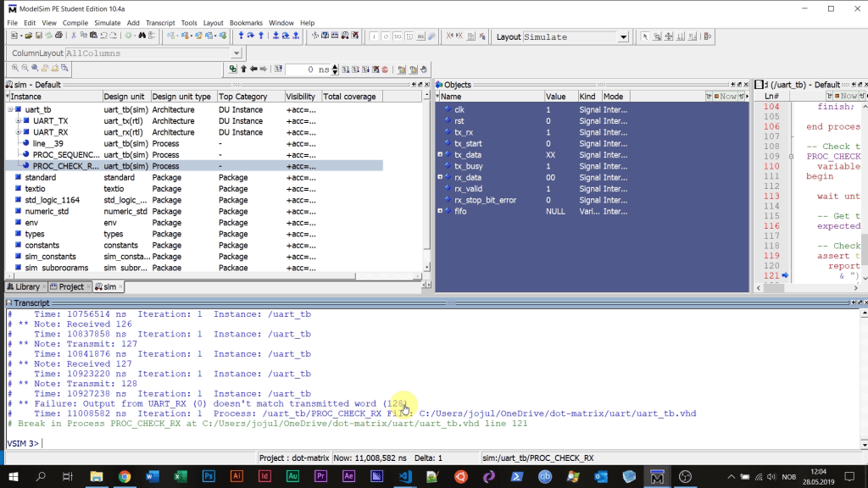868x488 pixels.
Task: Toggle the Select Mode cursor button
Action: pyautogui.click(x=645, y=36)
